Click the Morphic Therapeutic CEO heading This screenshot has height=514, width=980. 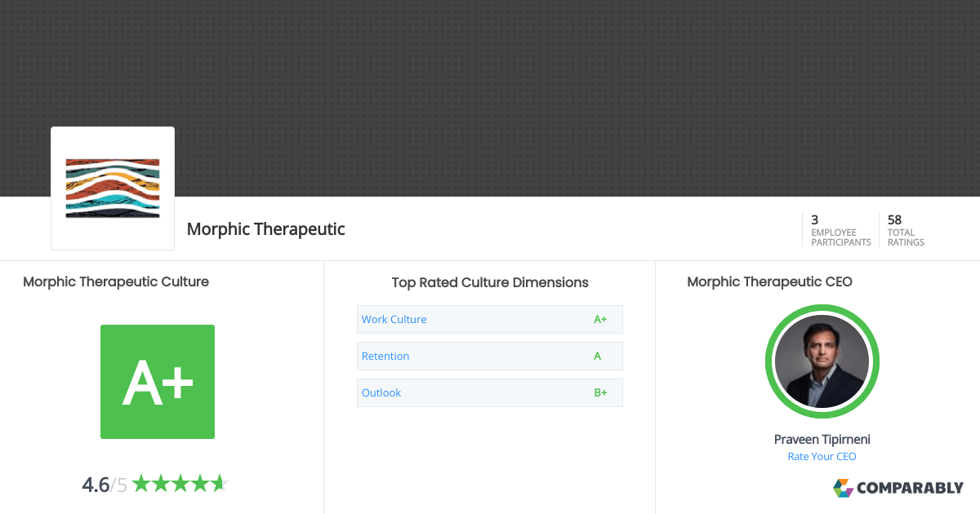point(769,281)
